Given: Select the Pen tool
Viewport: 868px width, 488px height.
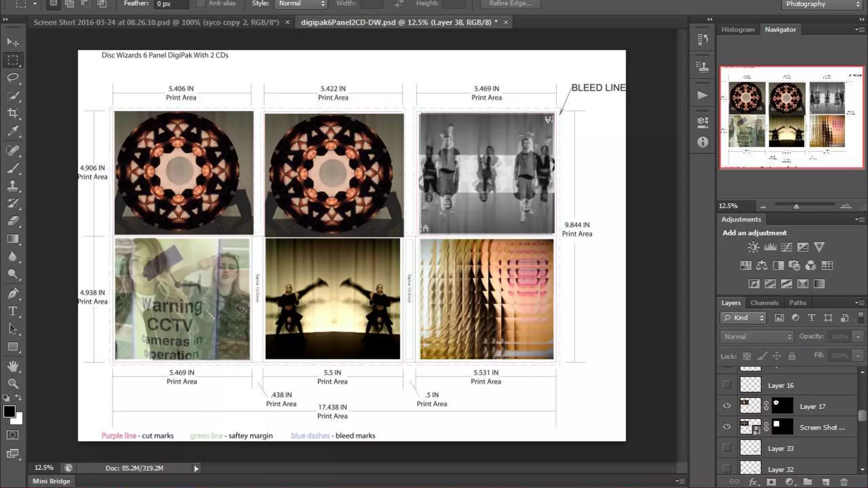Looking at the screenshot, I should tap(13, 293).
